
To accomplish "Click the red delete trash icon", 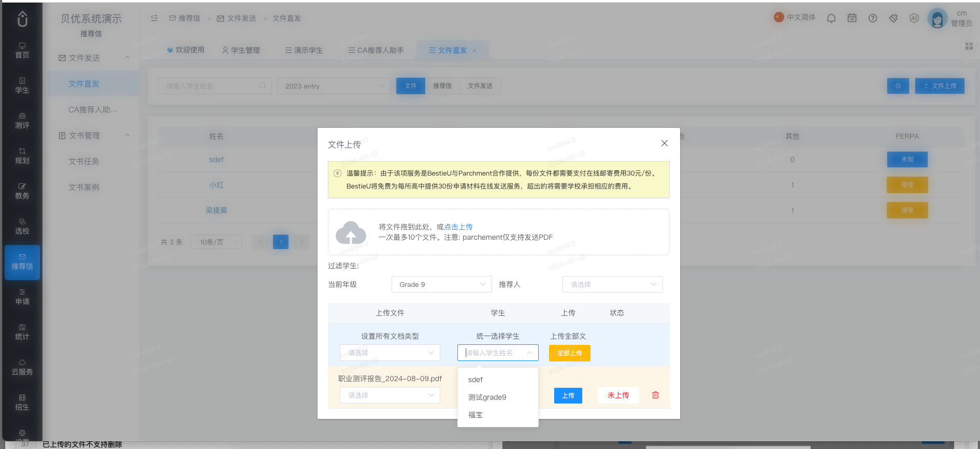I will coord(655,395).
